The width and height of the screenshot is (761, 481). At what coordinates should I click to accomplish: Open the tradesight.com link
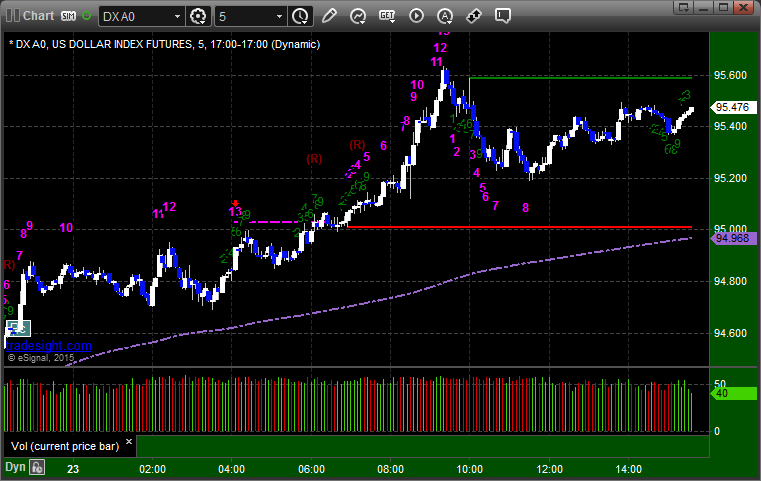[49, 346]
